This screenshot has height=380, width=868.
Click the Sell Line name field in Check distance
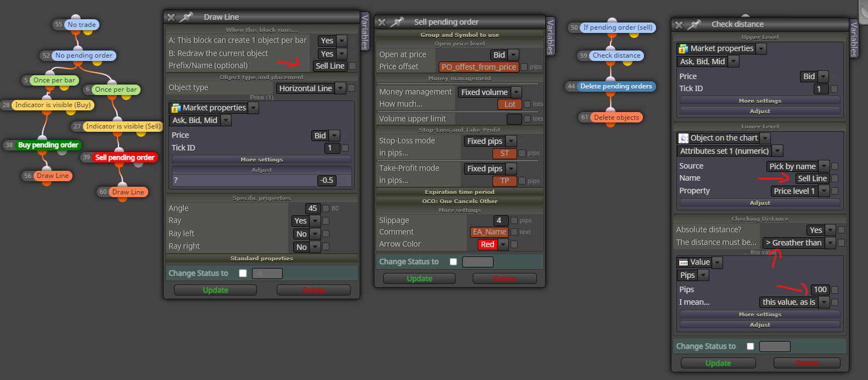(812, 178)
